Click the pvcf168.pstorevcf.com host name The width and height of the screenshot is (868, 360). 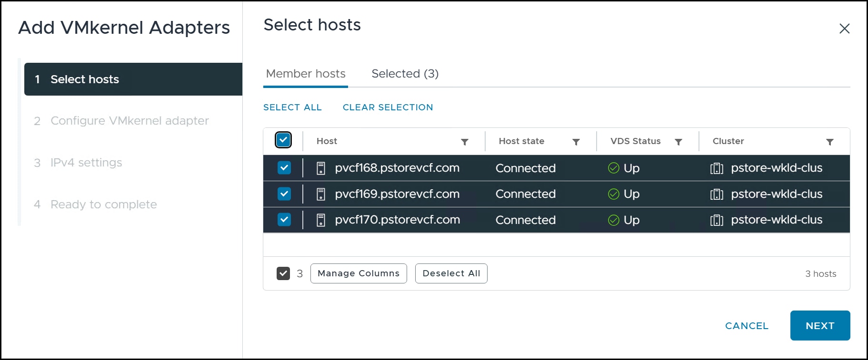click(397, 168)
